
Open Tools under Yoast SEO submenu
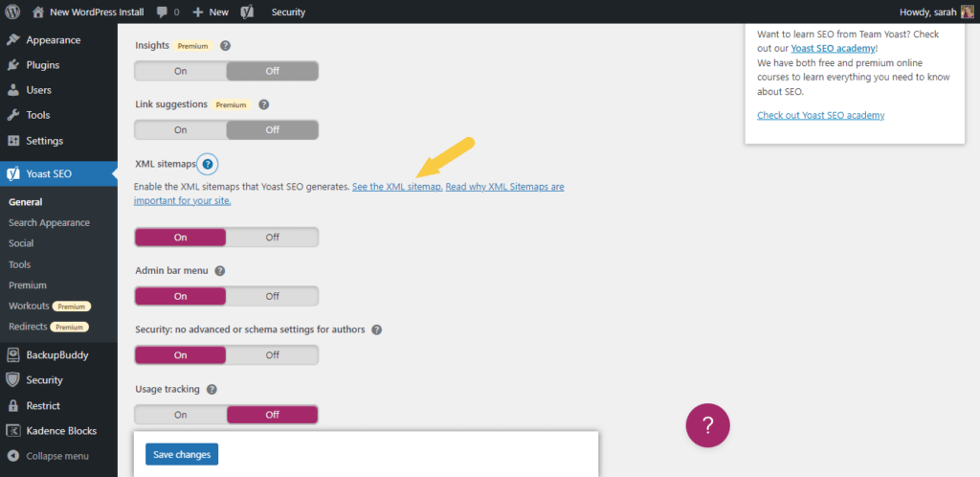tap(19, 264)
